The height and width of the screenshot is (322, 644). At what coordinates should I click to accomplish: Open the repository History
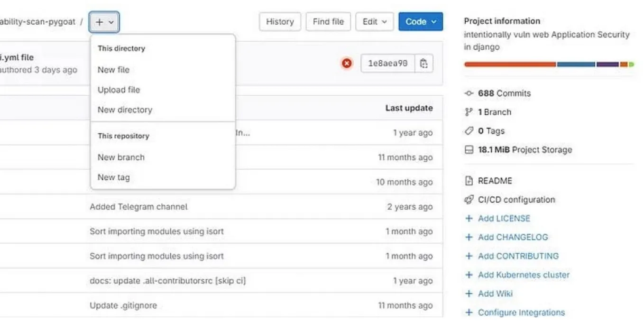coord(280,21)
